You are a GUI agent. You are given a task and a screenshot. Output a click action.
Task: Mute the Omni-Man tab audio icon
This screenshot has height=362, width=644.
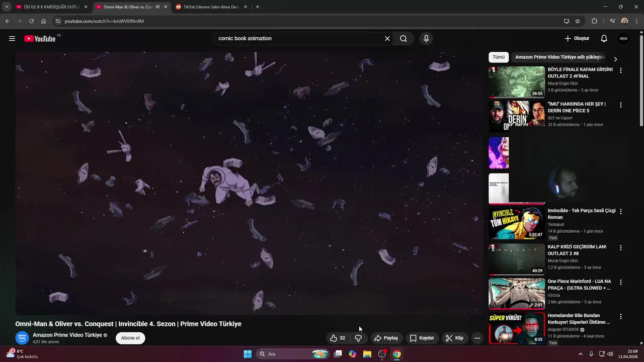pos(157,7)
